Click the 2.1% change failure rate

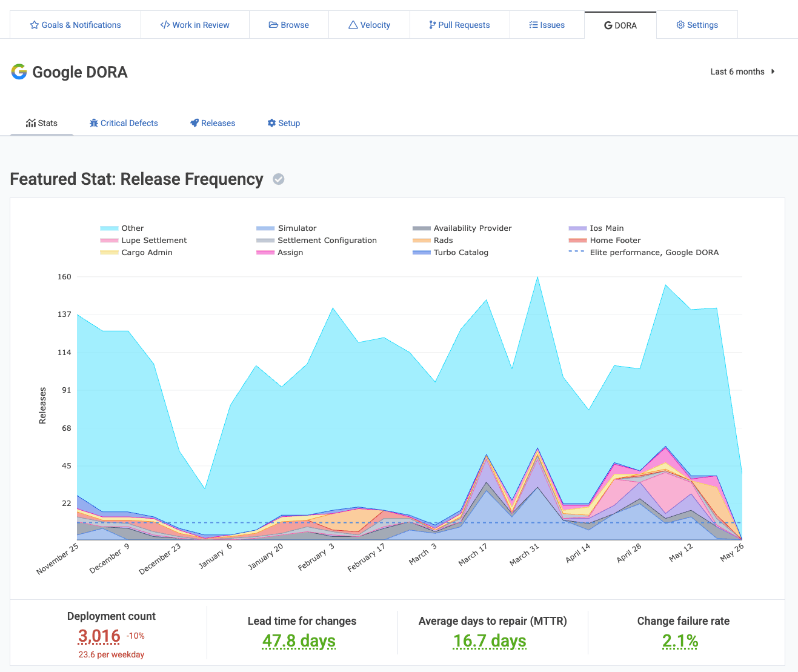(680, 641)
